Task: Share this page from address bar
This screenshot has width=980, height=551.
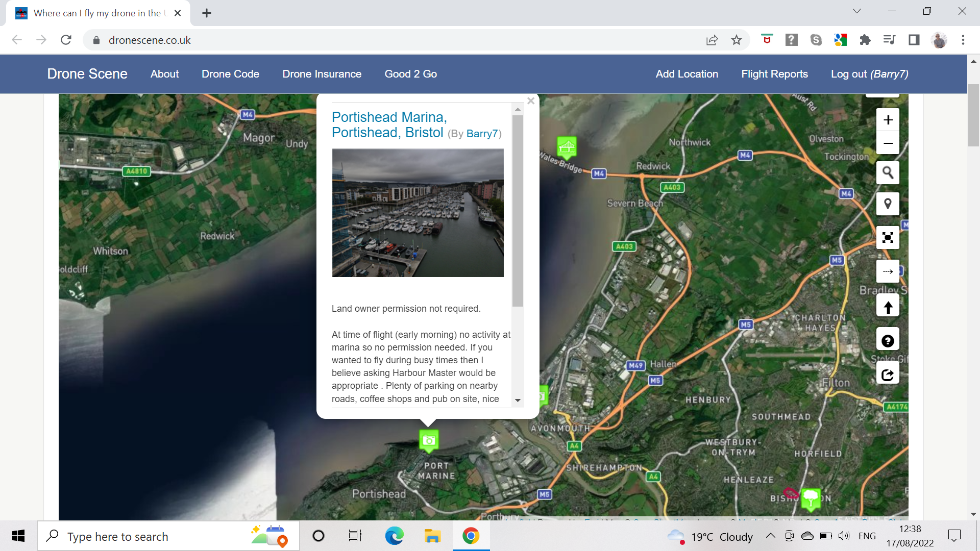Action: coord(712,40)
